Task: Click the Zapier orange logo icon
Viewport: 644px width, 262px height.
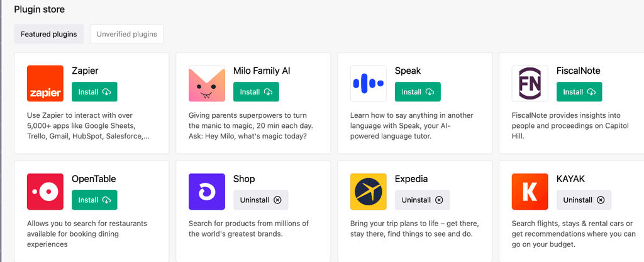Action: point(45,84)
